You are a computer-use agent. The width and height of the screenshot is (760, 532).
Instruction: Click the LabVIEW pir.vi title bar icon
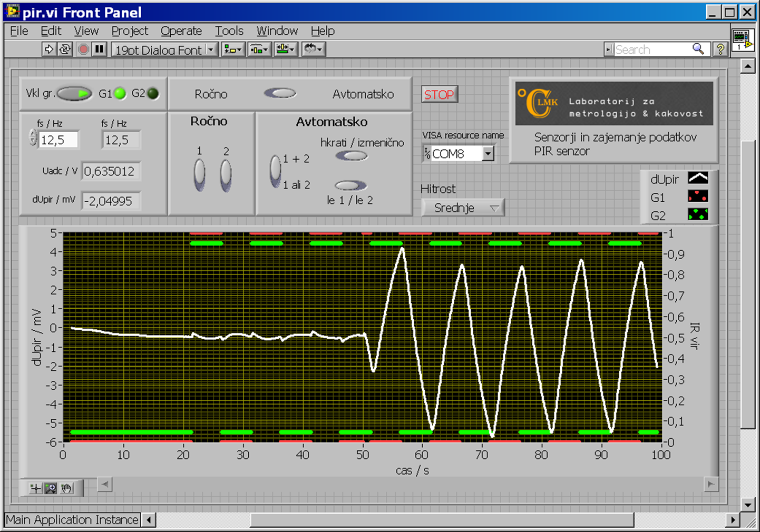pos(12,11)
